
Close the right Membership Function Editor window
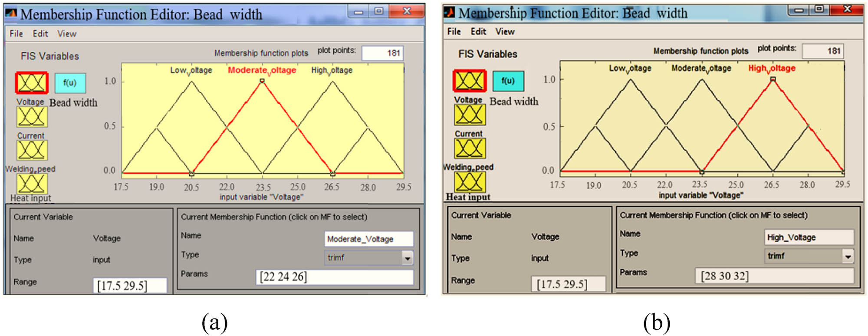[847, 10]
